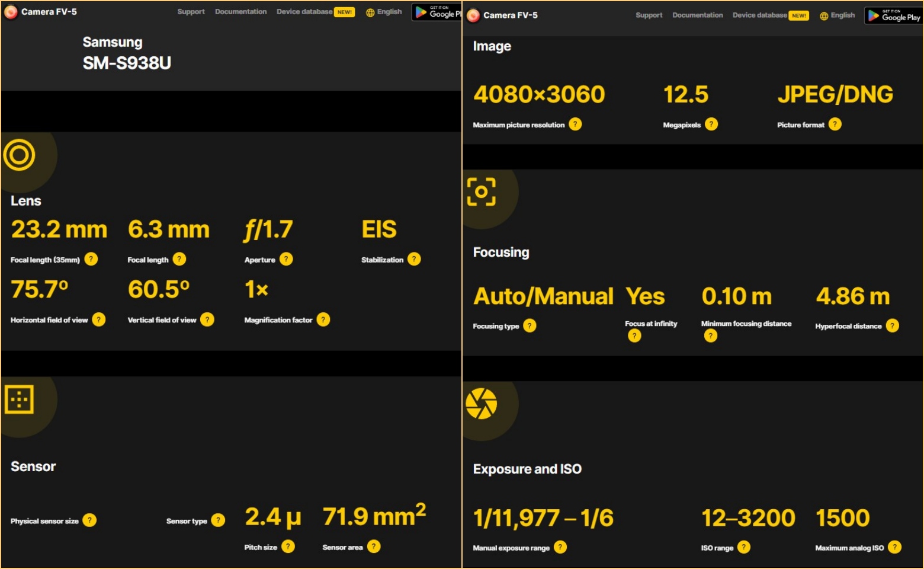This screenshot has width=924, height=569.
Task: Click the Auto/Manual focusing type value
Action: pos(543,296)
